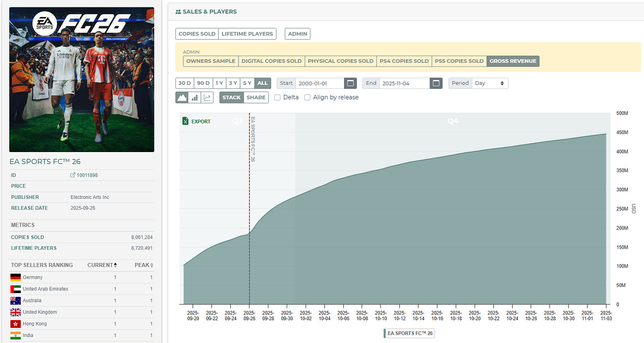Click the Hong Kong ranking row name
The width and height of the screenshot is (644, 343).
[x=35, y=324]
